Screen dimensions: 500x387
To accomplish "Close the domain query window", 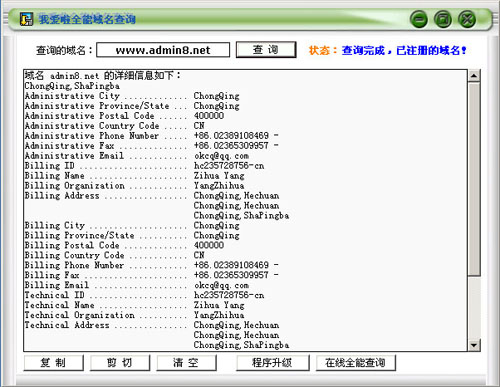I will pyautogui.click(x=467, y=19).
